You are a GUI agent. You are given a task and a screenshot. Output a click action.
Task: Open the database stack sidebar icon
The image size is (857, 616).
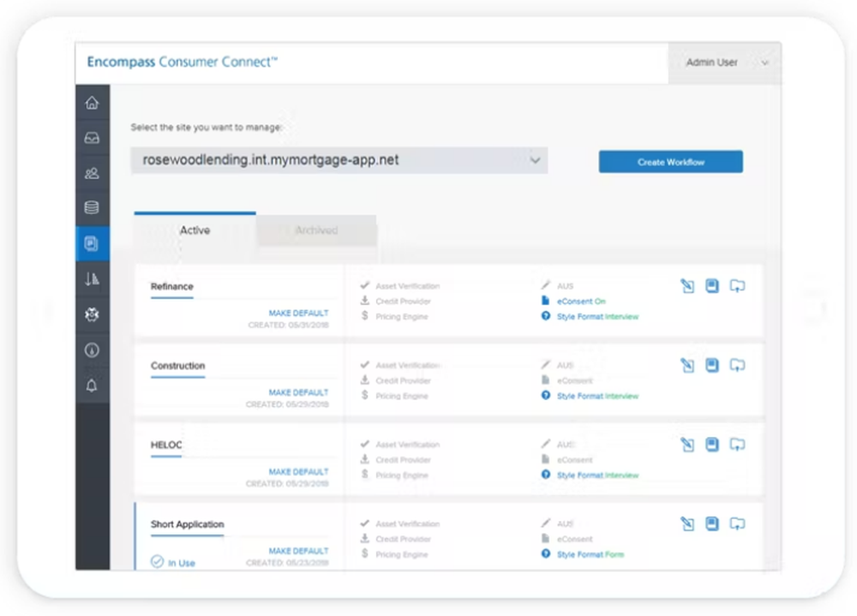tap(92, 207)
